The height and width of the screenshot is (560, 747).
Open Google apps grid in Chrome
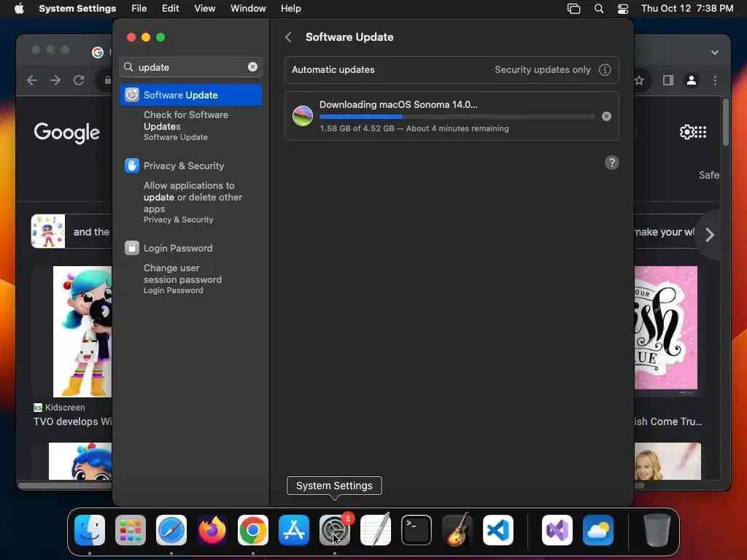pyautogui.click(x=700, y=132)
